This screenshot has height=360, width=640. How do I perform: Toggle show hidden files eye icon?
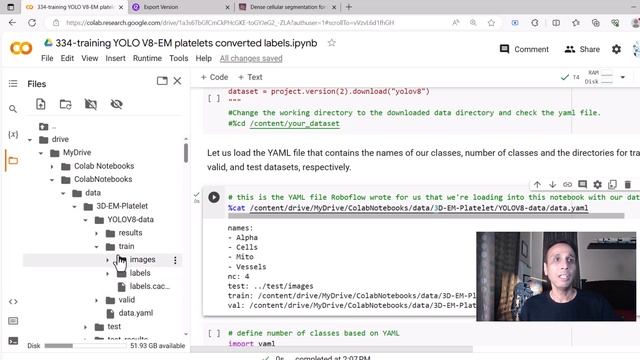click(x=116, y=104)
